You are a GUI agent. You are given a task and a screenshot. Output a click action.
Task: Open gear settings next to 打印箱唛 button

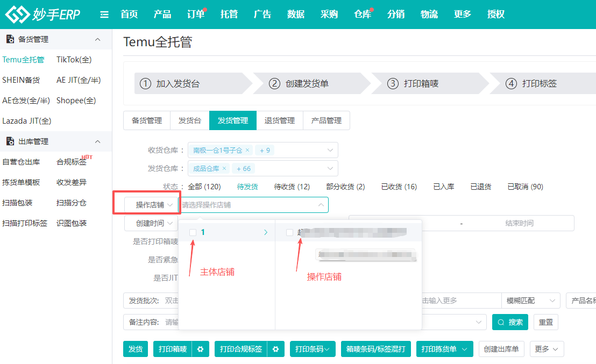click(200, 348)
